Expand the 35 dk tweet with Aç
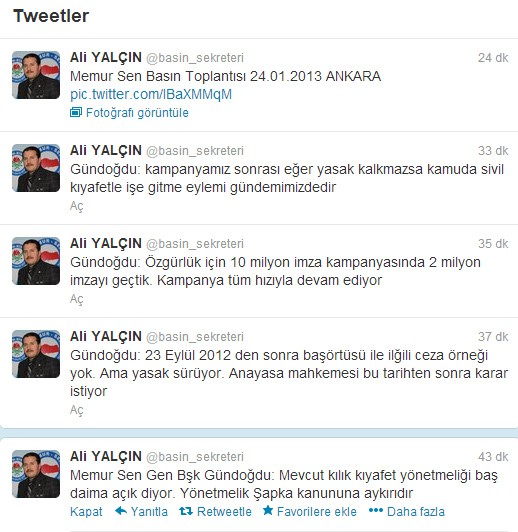518x532 pixels. pyautogui.click(x=77, y=299)
